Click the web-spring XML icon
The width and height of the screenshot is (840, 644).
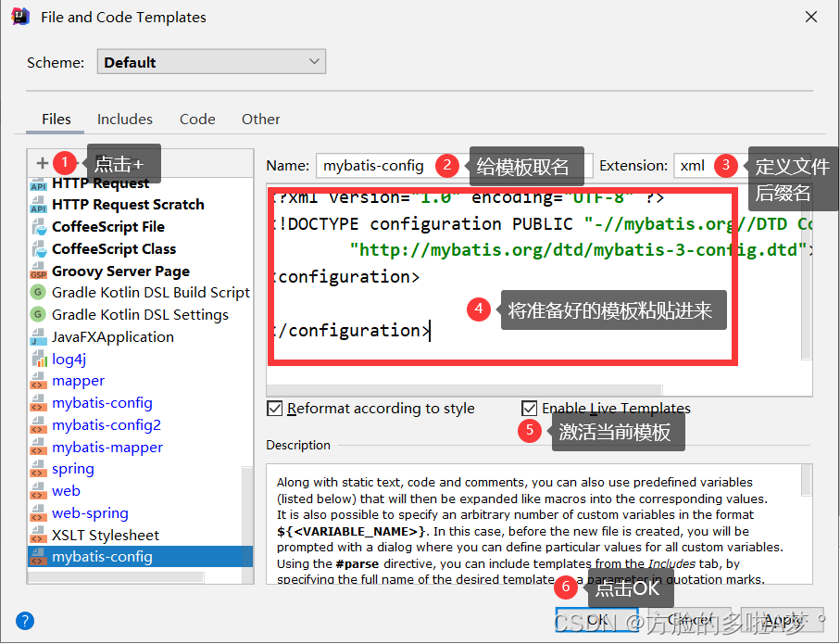[x=39, y=513]
